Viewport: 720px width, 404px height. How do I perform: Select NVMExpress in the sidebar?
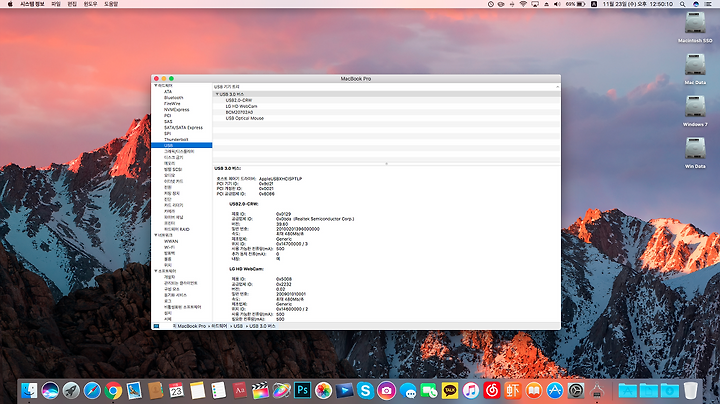[177, 110]
